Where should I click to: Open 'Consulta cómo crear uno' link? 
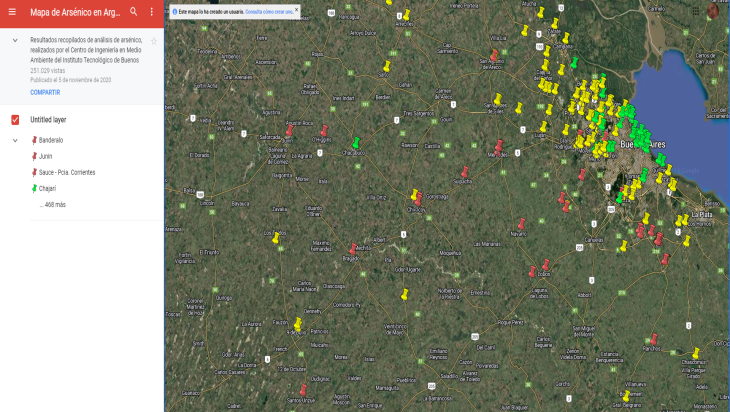[267, 12]
